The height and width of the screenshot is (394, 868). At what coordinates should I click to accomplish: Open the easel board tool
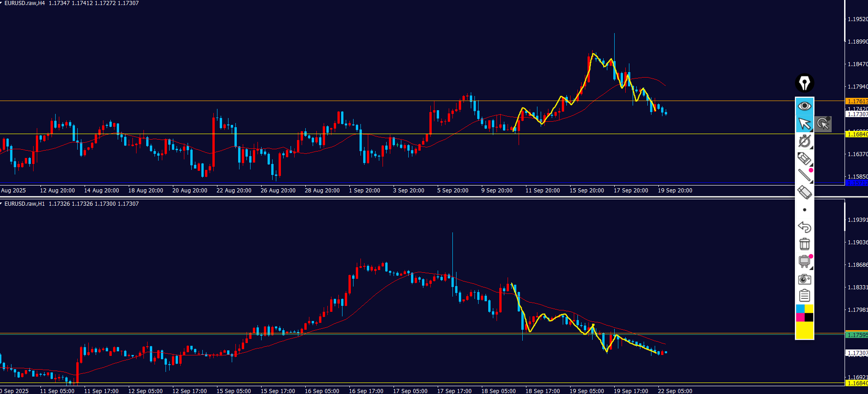804,261
